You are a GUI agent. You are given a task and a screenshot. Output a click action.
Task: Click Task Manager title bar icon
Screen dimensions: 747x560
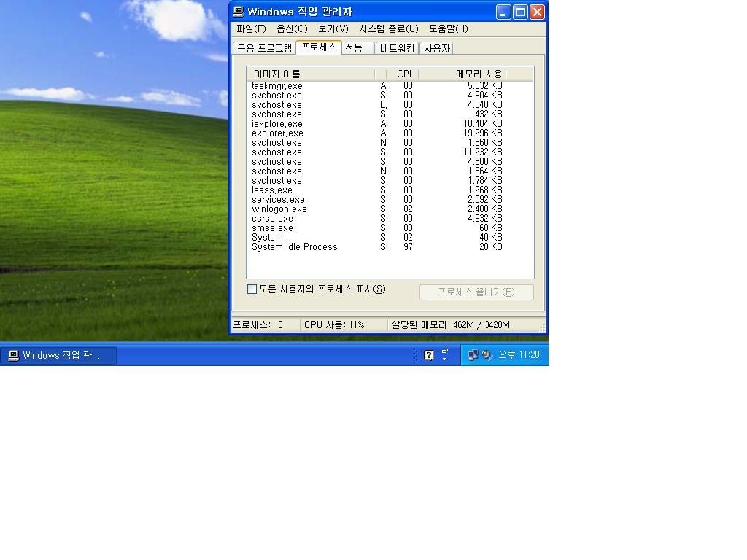pos(239,12)
